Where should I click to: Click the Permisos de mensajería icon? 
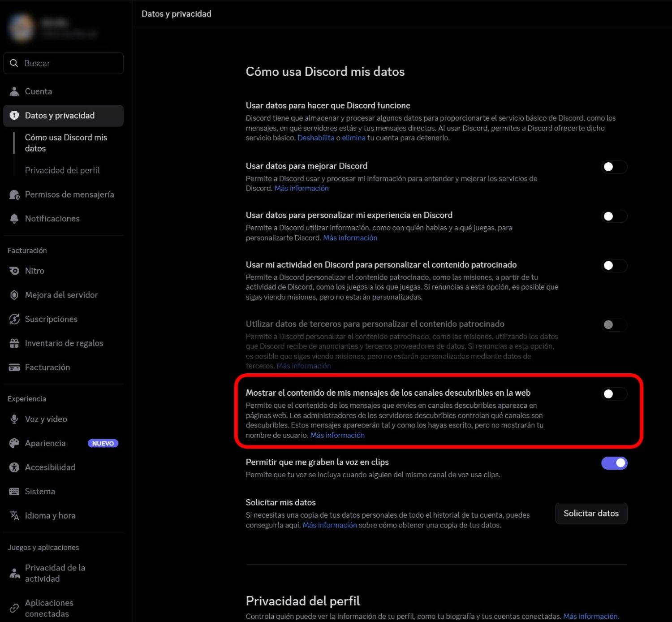coord(14,195)
